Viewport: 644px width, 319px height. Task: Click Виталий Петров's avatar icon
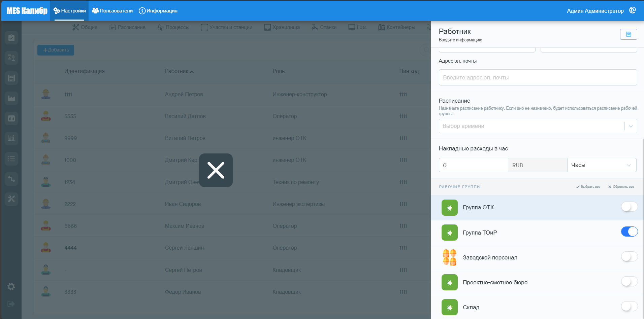pos(46,138)
